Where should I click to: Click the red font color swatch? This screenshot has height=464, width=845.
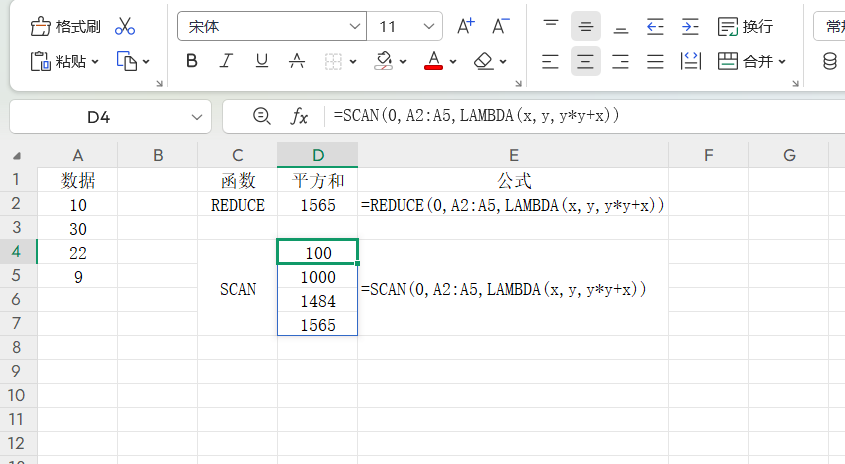433,62
